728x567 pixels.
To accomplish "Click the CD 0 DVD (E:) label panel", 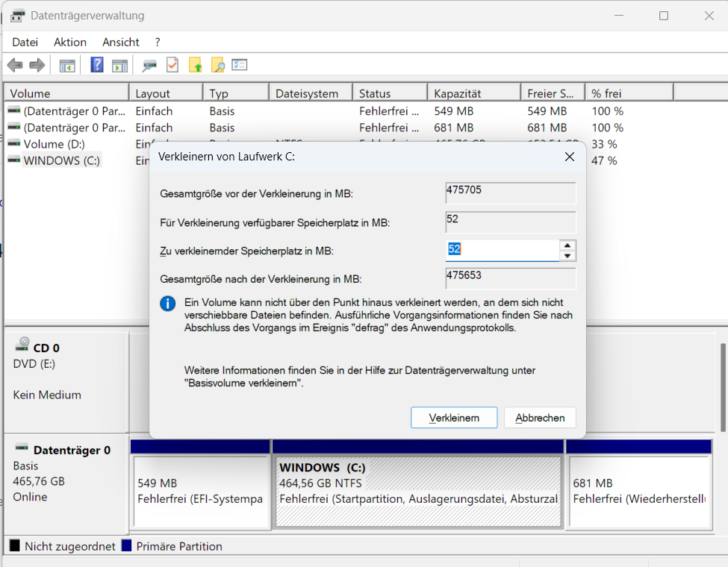I will tap(66, 381).
